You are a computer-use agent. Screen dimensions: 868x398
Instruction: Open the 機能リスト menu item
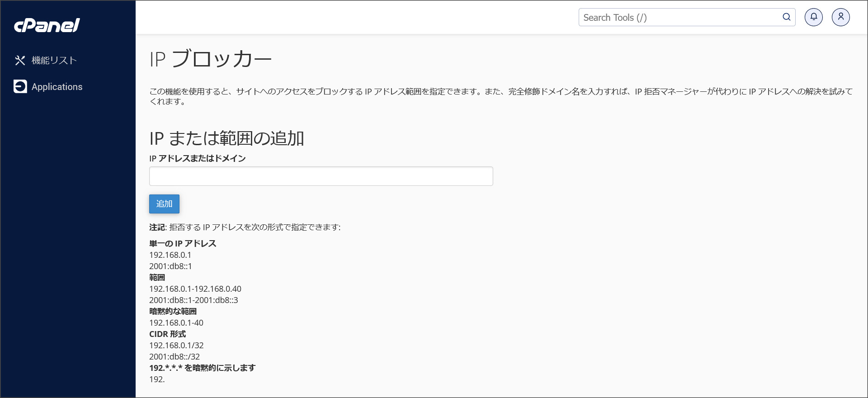pyautogui.click(x=54, y=60)
